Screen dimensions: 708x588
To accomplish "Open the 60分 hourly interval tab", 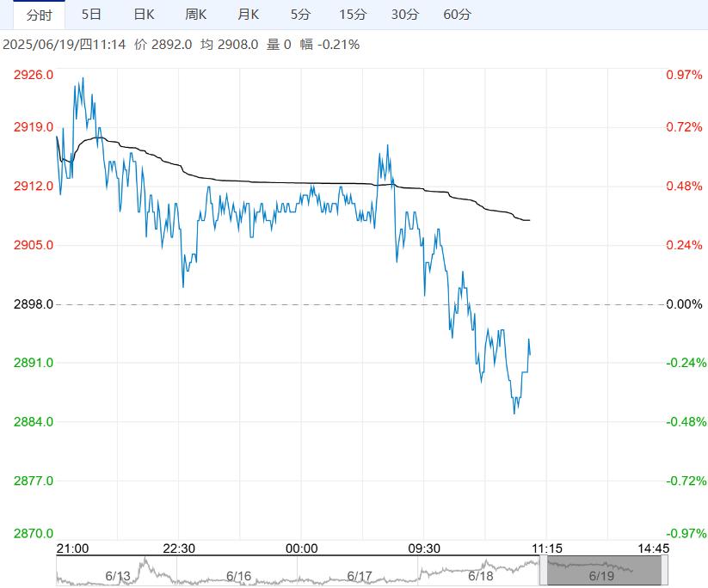I will pyautogui.click(x=457, y=15).
